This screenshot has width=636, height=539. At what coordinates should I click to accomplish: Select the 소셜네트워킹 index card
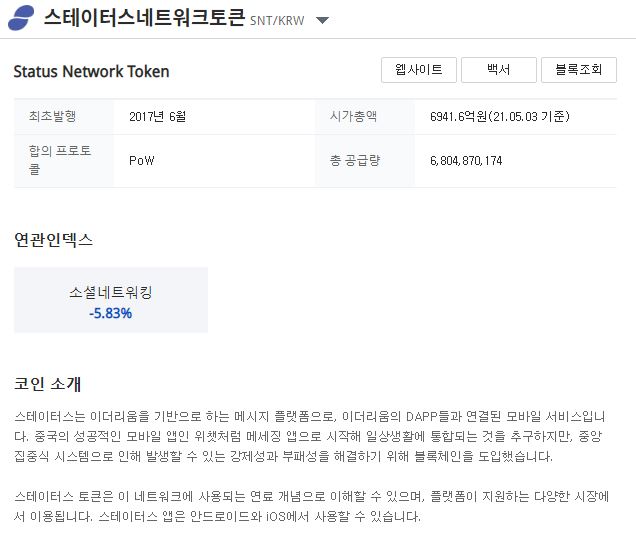click(x=111, y=300)
